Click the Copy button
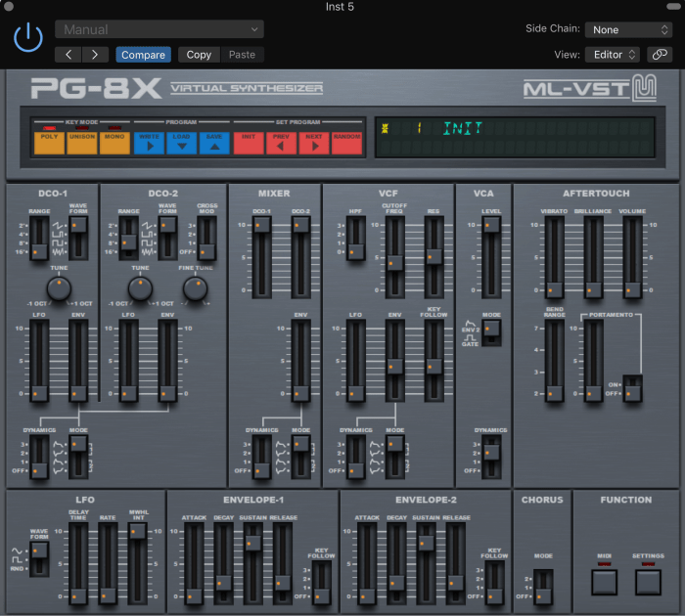 (199, 55)
